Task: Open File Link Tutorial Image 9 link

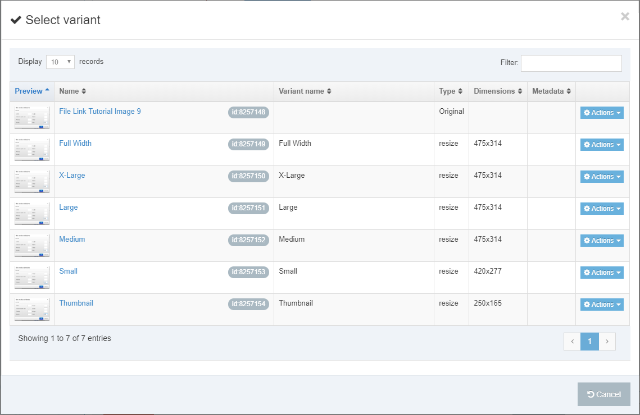Action: pyautogui.click(x=100, y=111)
